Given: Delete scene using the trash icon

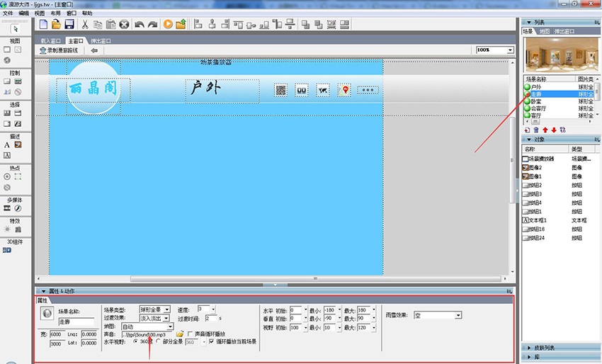Looking at the screenshot, I should [x=536, y=130].
